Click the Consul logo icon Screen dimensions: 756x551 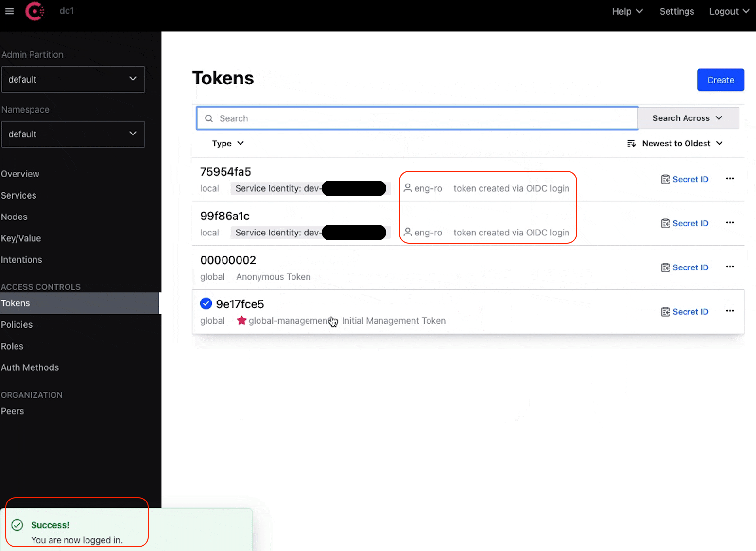click(34, 11)
